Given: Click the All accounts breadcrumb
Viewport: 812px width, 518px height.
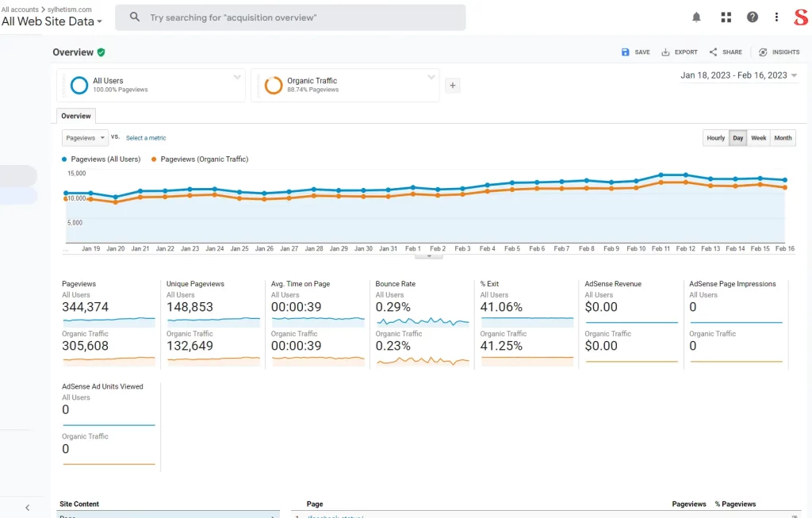Looking at the screenshot, I should [x=20, y=10].
